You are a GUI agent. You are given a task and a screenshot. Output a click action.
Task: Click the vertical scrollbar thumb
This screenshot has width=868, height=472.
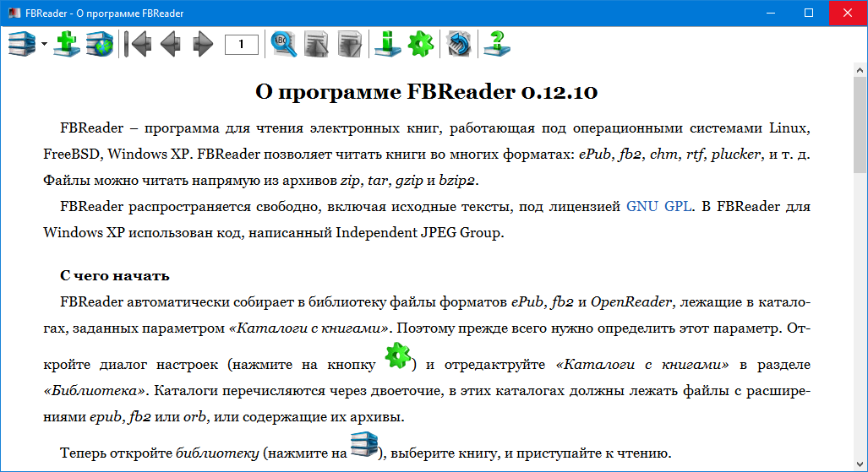pos(860,125)
